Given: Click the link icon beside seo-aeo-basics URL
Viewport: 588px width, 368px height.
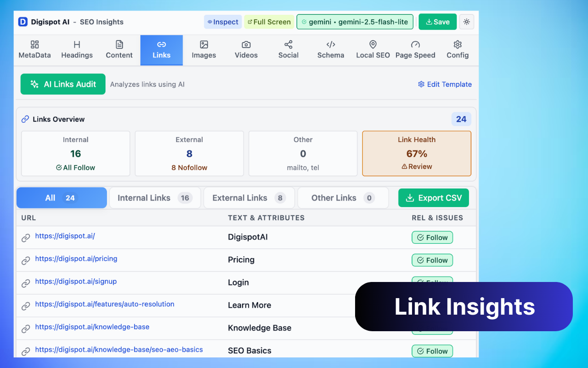Looking at the screenshot, I should click(x=26, y=351).
